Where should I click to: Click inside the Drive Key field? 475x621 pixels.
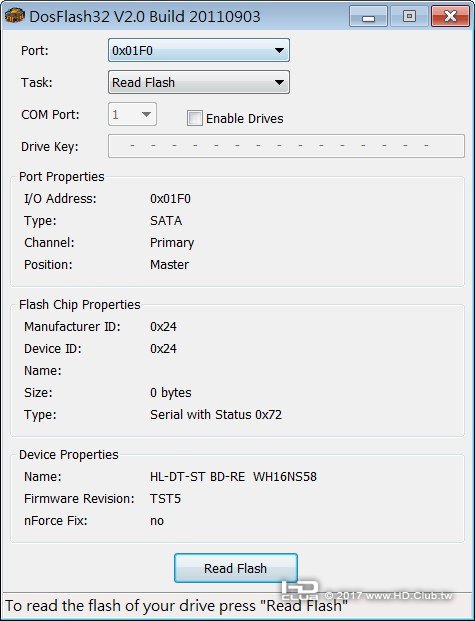286,146
